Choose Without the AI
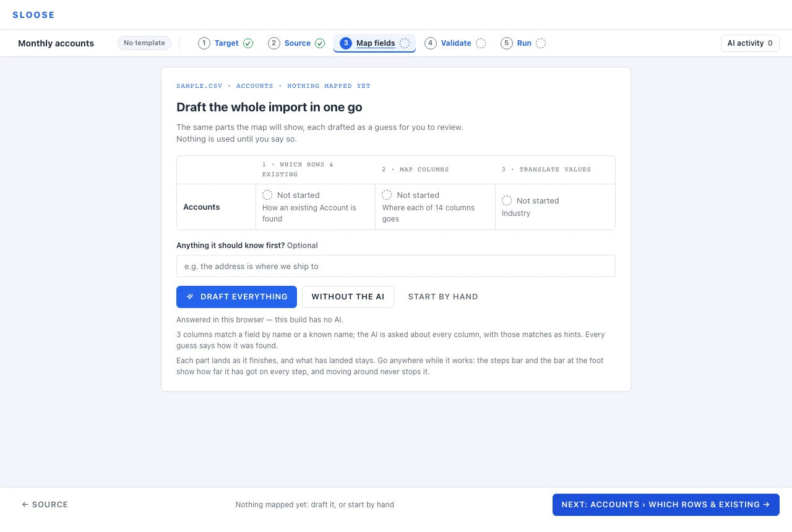Image resolution: width=792 pixels, height=532 pixels. click(348, 297)
